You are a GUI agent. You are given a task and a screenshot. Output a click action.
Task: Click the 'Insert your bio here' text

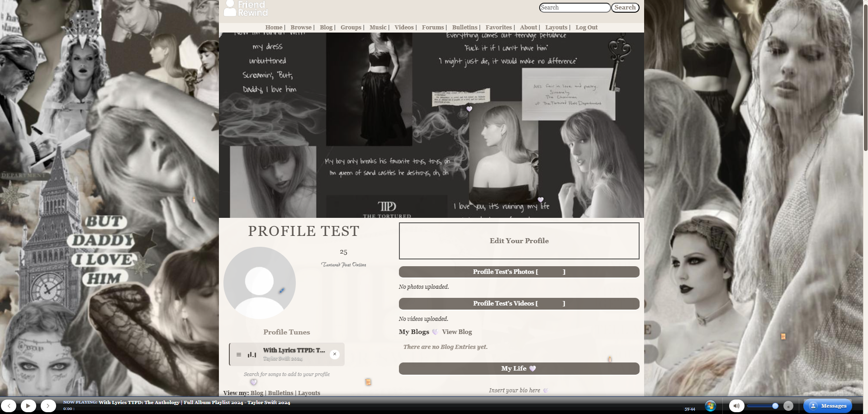514,390
